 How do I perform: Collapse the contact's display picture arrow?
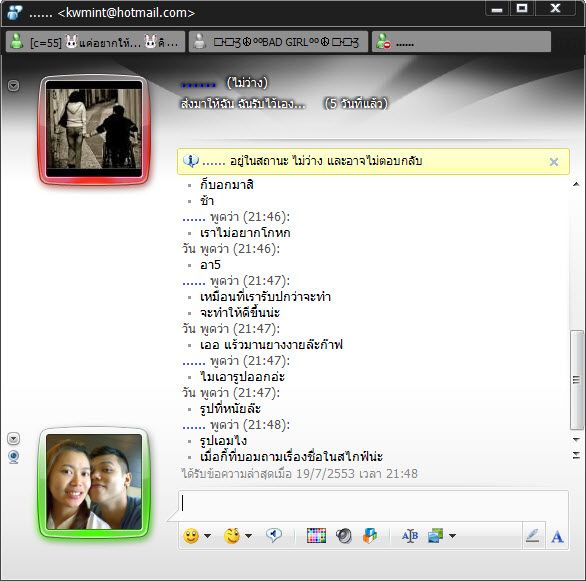13,86
